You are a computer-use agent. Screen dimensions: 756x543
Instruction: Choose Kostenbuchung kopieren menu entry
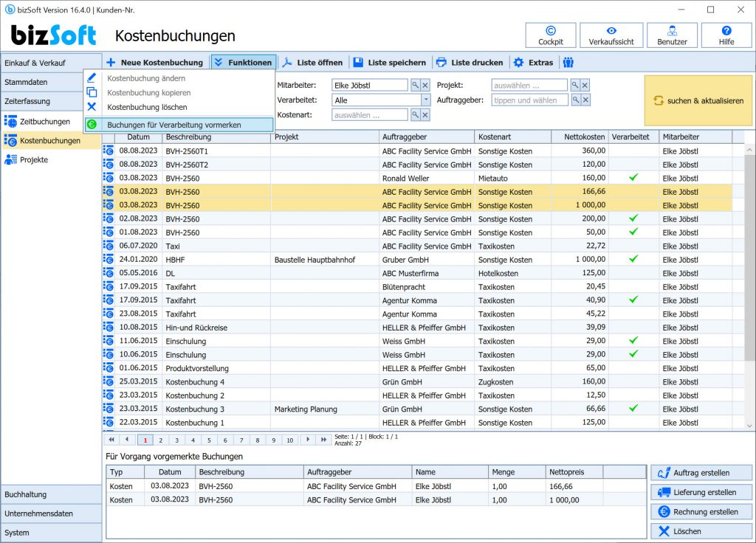[x=179, y=92]
